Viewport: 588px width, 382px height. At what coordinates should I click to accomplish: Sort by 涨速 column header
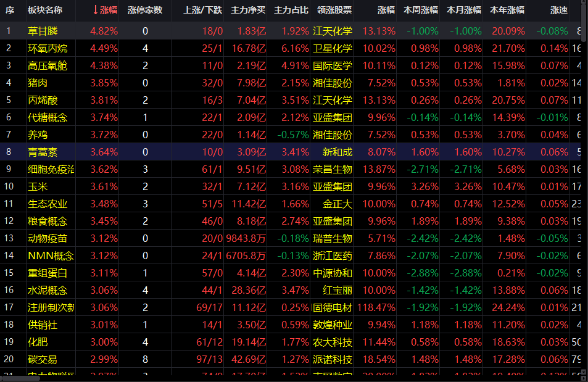click(559, 10)
